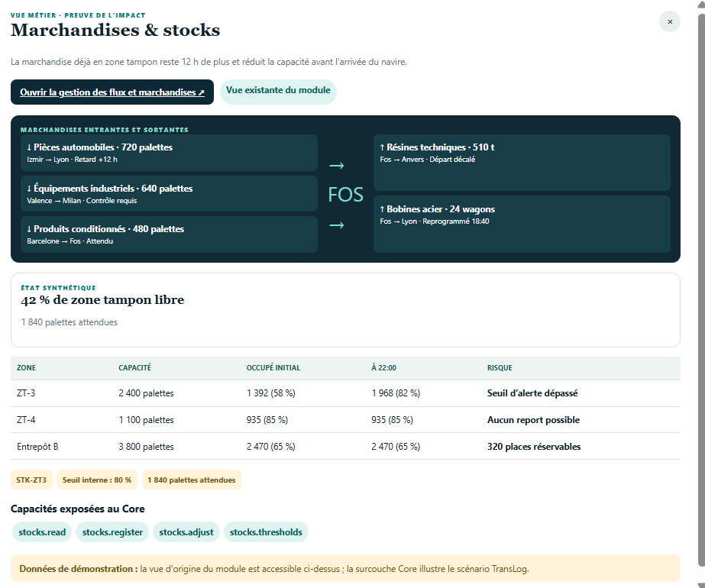Click the stocks.read capability chip
Screen dimensions: 705x588
coord(42,532)
